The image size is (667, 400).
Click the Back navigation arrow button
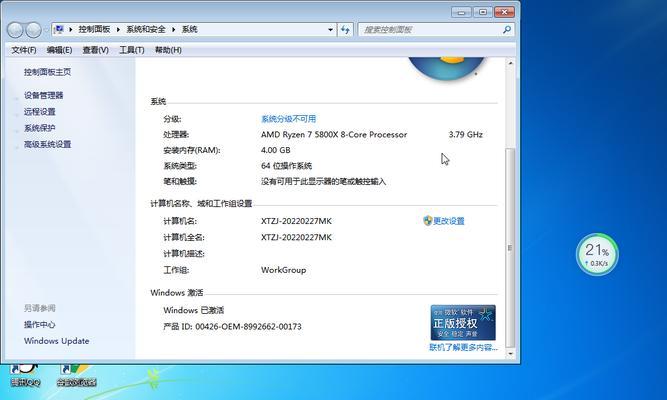(15, 30)
